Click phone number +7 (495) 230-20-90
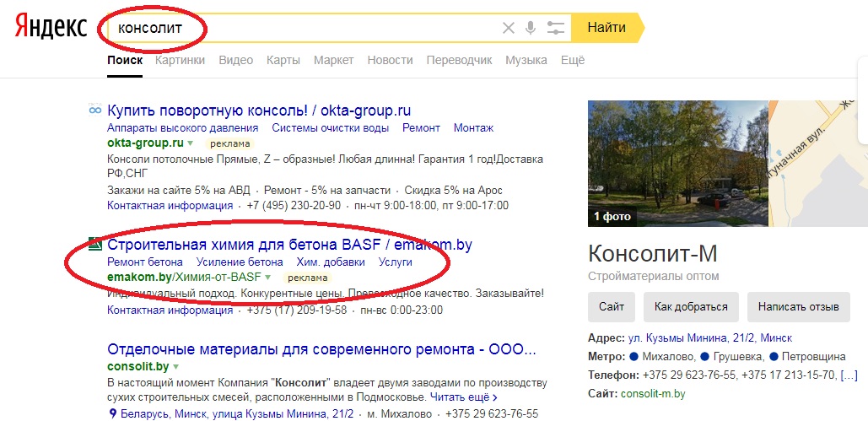This screenshot has width=868, height=421. (294, 206)
